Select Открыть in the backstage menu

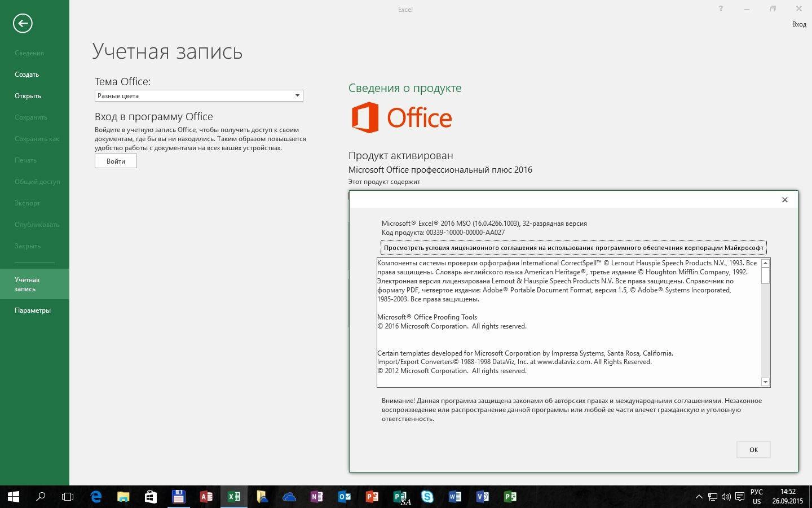28,96
